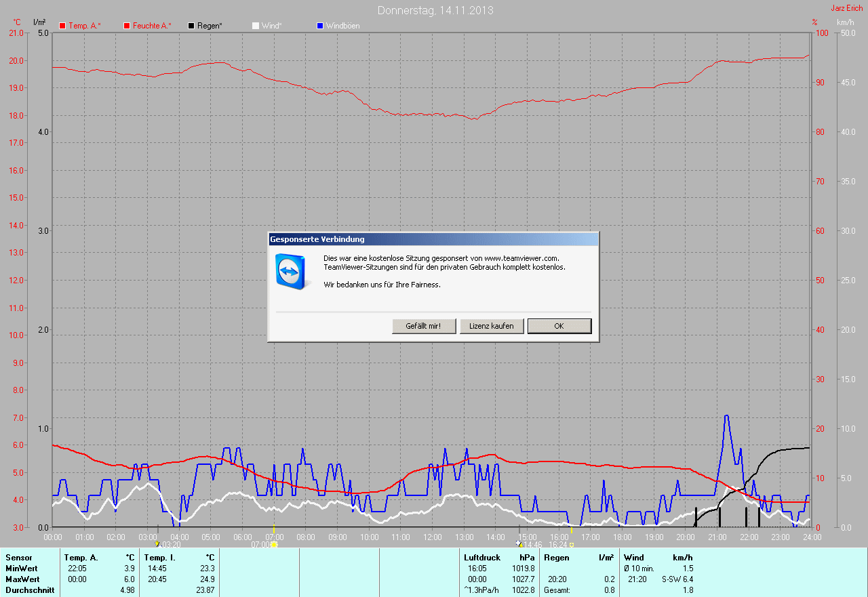Click the TeamViewer logo in the dialog

[x=292, y=271]
